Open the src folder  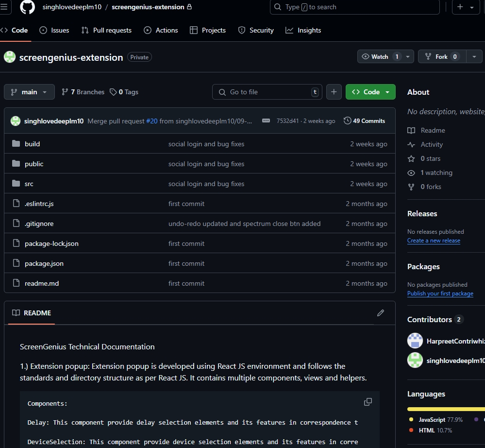click(29, 184)
